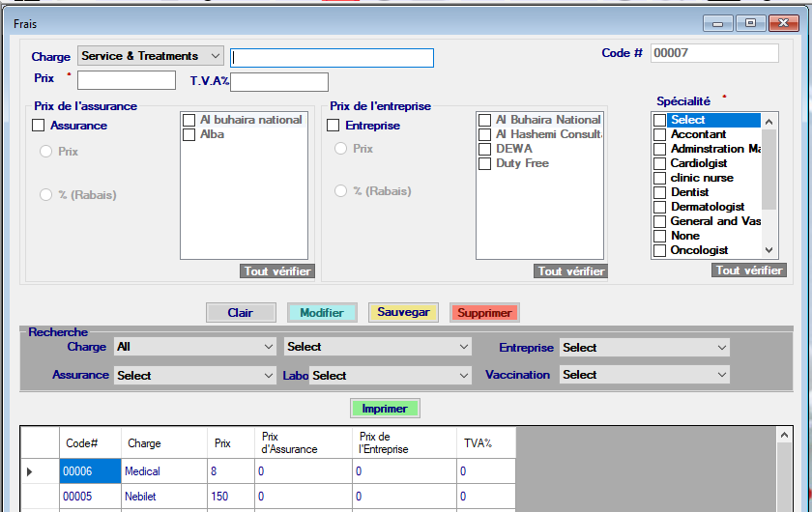Image resolution: width=812 pixels, height=512 pixels.
Task: Select the enterprise Prix radio option
Action: [x=340, y=149]
